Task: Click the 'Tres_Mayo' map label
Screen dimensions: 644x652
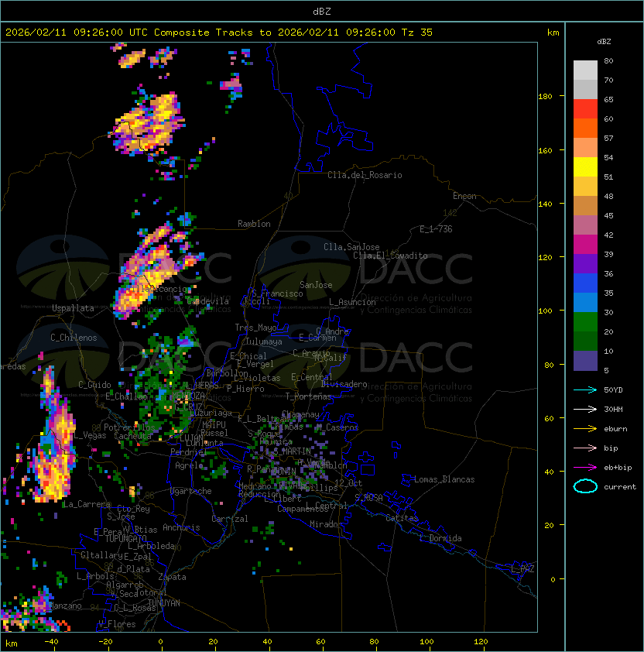Action: click(x=255, y=328)
